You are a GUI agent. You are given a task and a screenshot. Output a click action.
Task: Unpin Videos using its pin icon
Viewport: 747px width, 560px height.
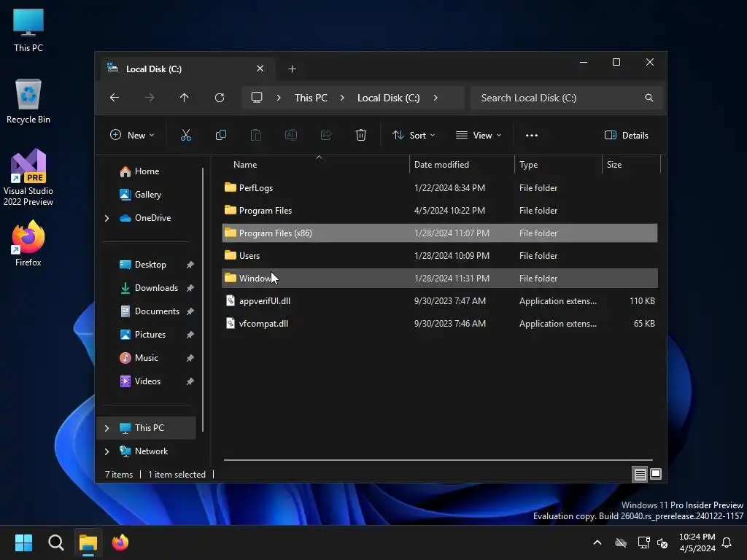[x=190, y=381]
